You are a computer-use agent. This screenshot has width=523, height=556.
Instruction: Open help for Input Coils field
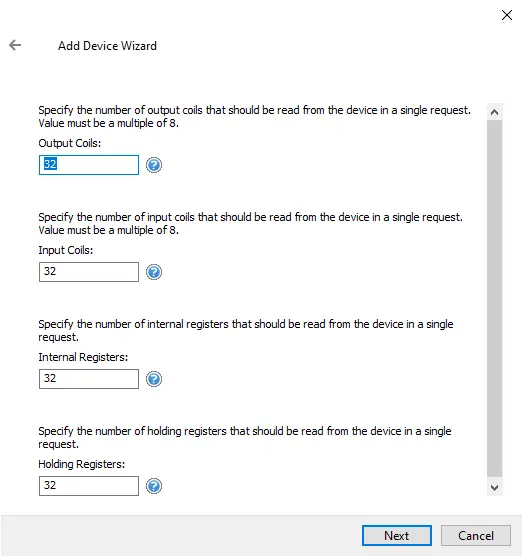click(154, 272)
